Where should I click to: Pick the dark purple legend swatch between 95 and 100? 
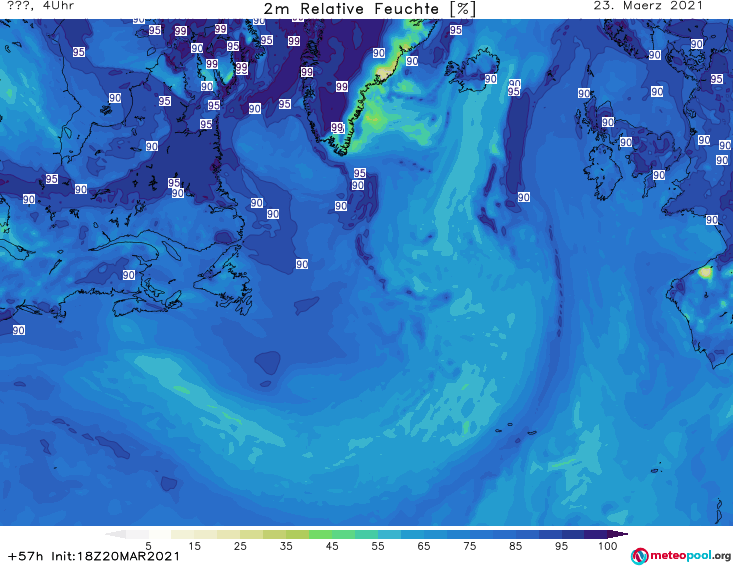pos(596,534)
